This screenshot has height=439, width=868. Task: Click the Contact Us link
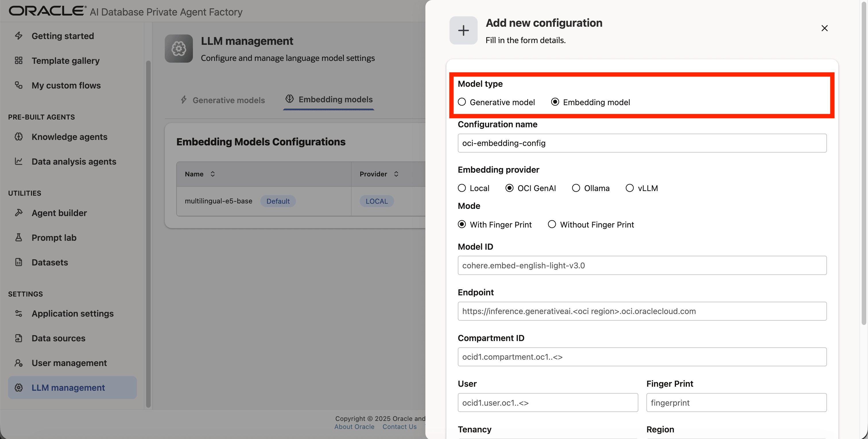pos(399,427)
